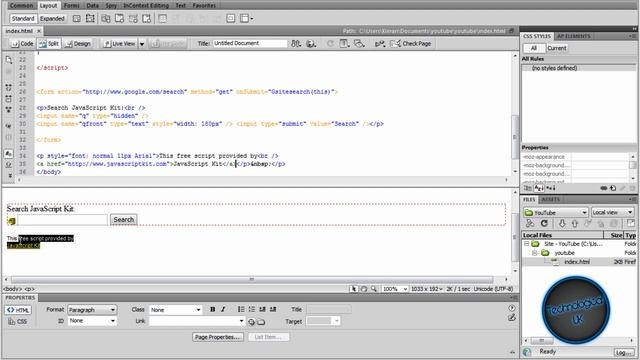The image size is (640, 360).
Task: Click Expand Files panel icon
Action: coord(631,223)
